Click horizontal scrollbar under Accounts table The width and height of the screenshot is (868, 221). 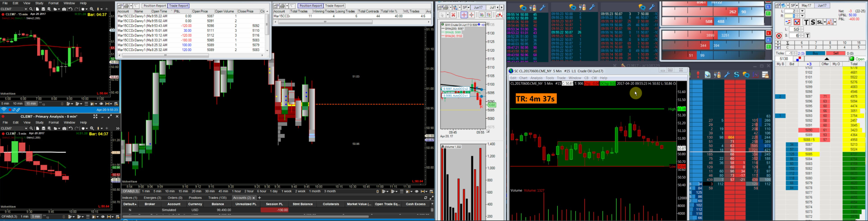pos(246,216)
